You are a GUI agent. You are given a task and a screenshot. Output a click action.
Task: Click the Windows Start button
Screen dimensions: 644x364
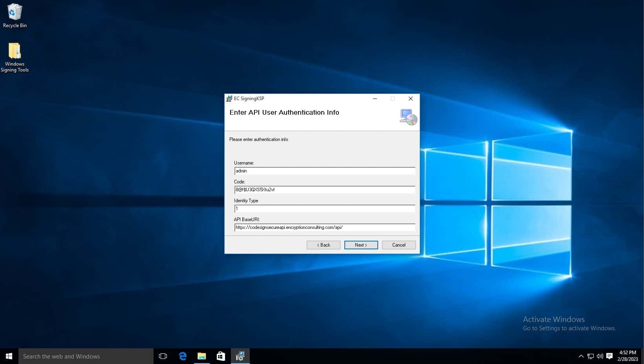[9, 356]
